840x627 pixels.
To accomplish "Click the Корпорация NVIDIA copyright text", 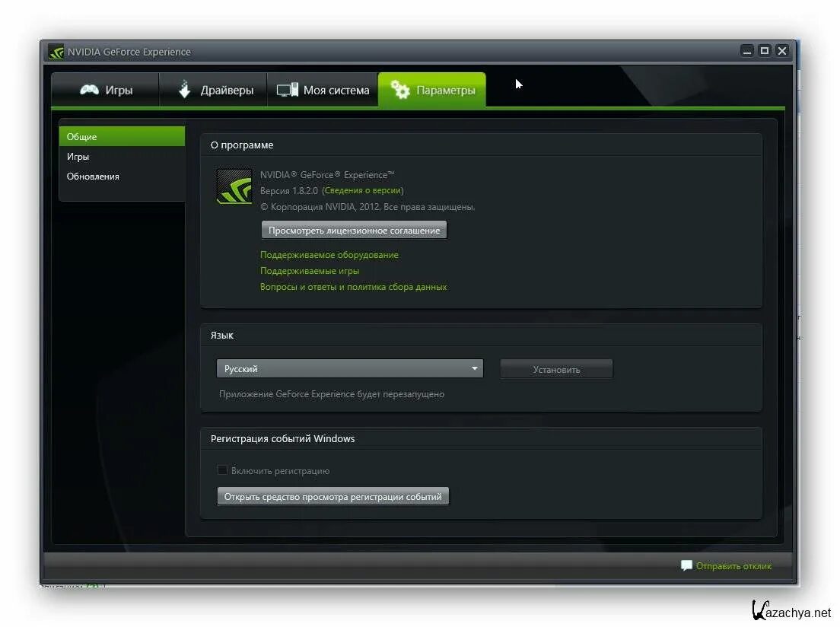I will pyautogui.click(x=367, y=206).
